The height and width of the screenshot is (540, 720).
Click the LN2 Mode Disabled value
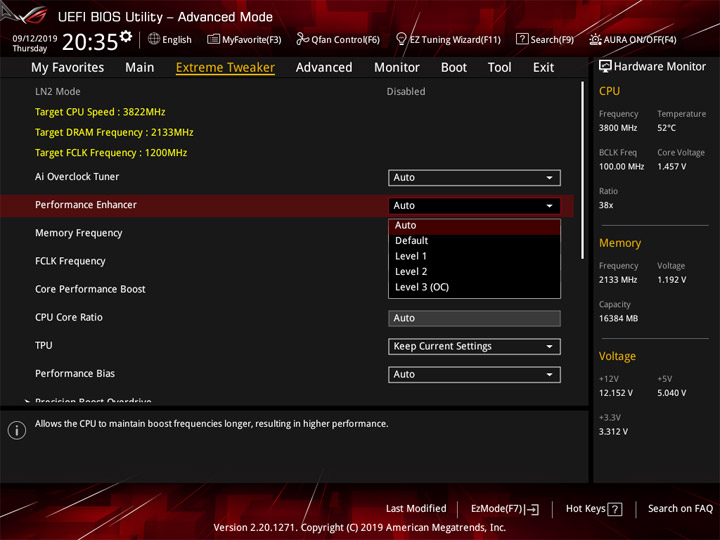click(406, 91)
